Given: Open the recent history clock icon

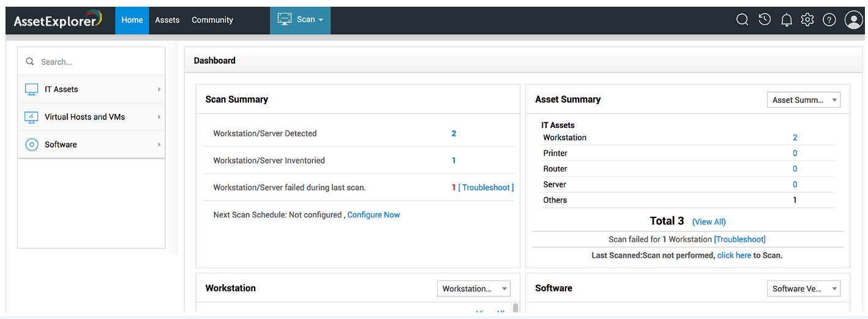Looking at the screenshot, I should [764, 20].
